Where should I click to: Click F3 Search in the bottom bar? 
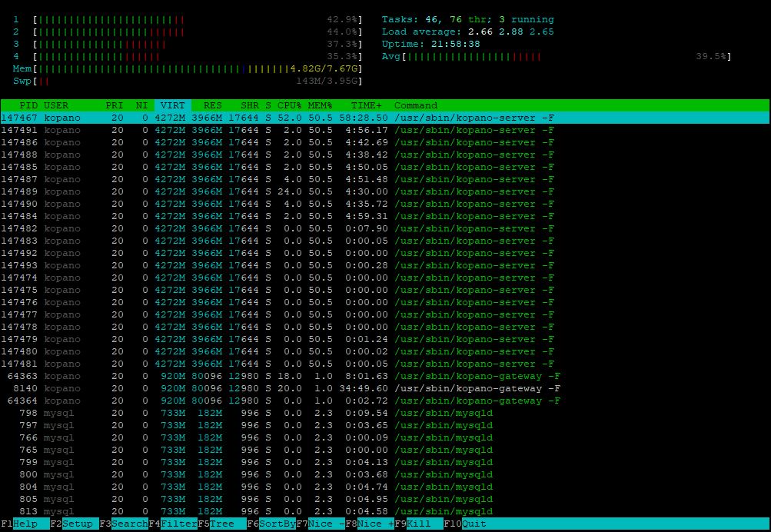click(x=124, y=524)
